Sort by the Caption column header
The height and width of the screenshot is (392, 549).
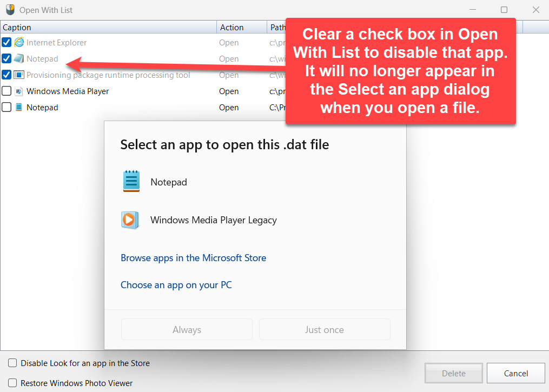(x=109, y=27)
